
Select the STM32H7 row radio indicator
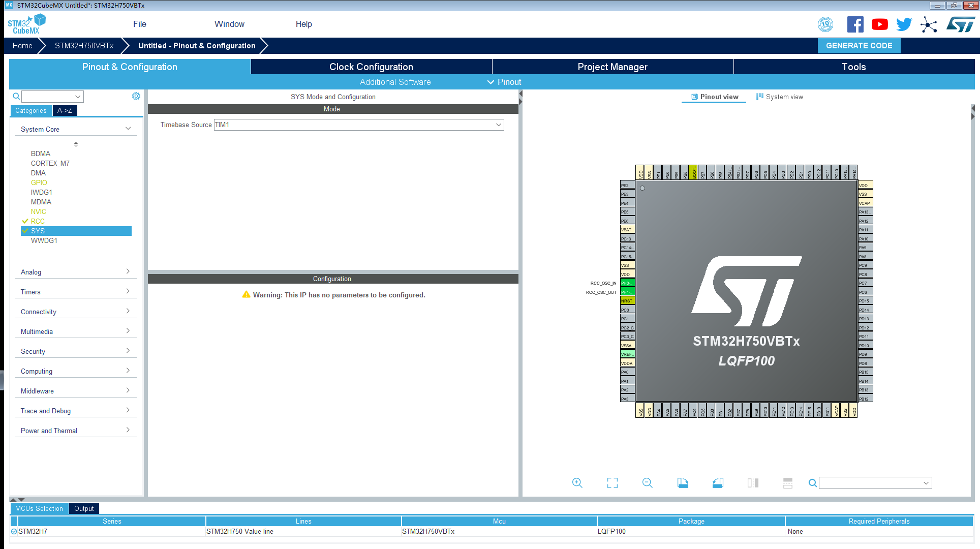[x=14, y=531]
